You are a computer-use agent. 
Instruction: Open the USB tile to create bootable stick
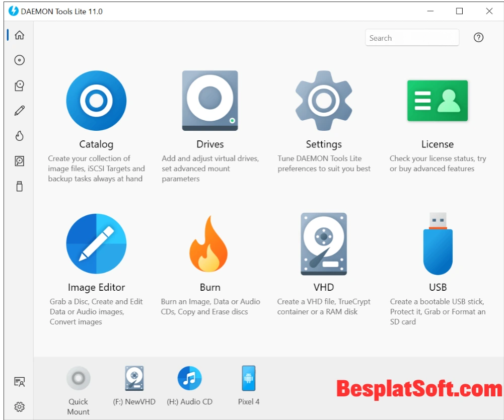[437, 244]
